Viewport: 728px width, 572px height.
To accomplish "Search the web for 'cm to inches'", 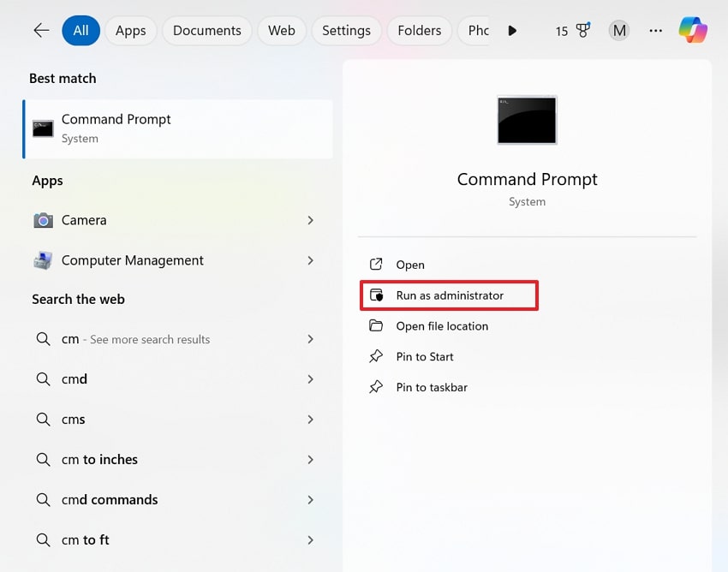I will (178, 460).
